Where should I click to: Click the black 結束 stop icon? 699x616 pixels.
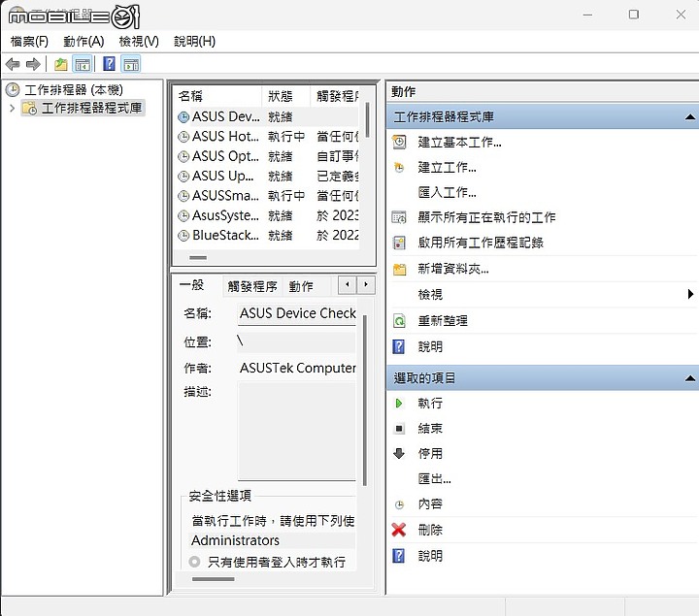(399, 429)
